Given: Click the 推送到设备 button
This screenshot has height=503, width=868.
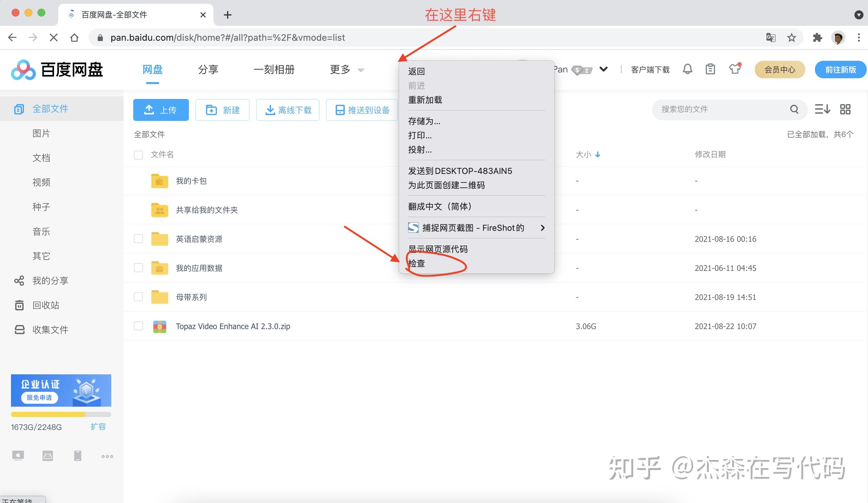Looking at the screenshot, I should click(x=362, y=110).
